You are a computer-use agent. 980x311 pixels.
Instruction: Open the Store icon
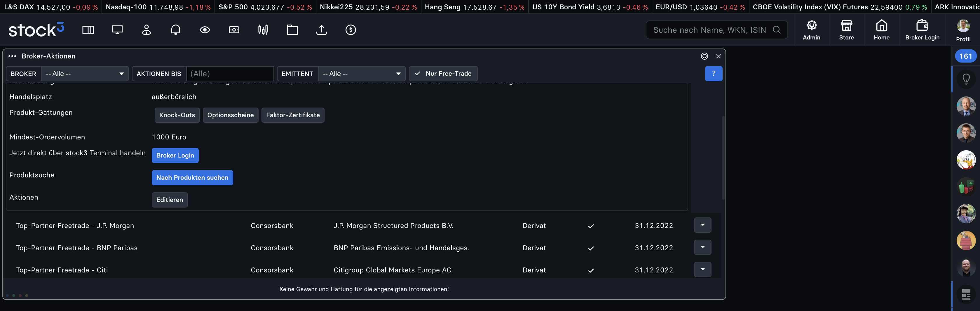846,30
